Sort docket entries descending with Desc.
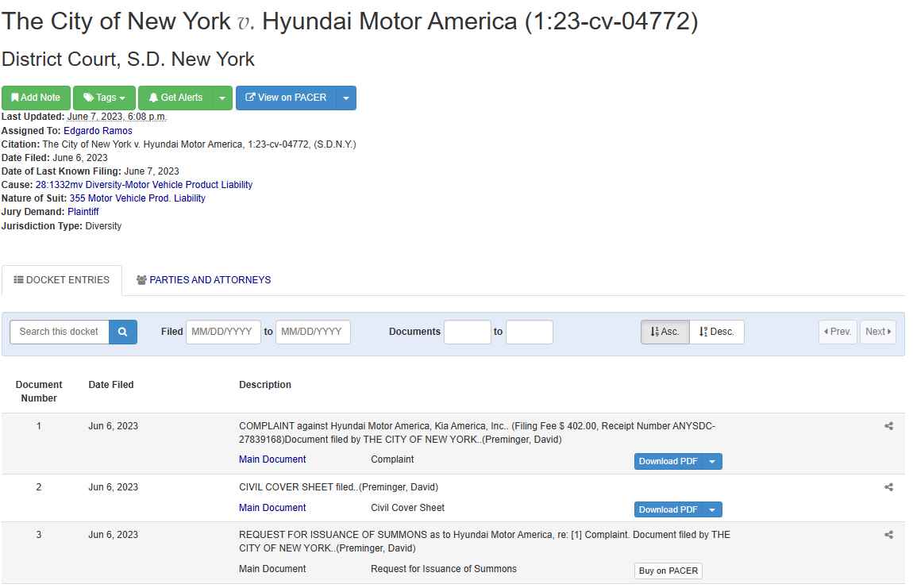Image resolution: width=913 pixels, height=588 pixels. [x=717, y=332]
